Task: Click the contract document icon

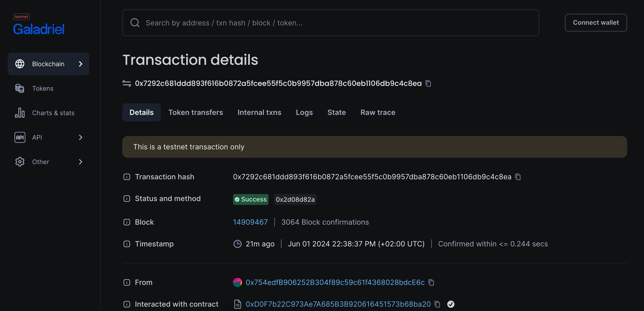Action: 238,304
